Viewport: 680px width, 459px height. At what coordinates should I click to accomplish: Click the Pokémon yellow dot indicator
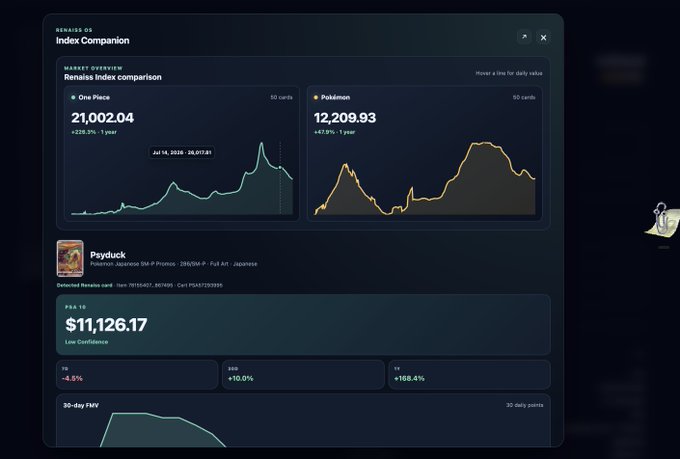[316, 98]
